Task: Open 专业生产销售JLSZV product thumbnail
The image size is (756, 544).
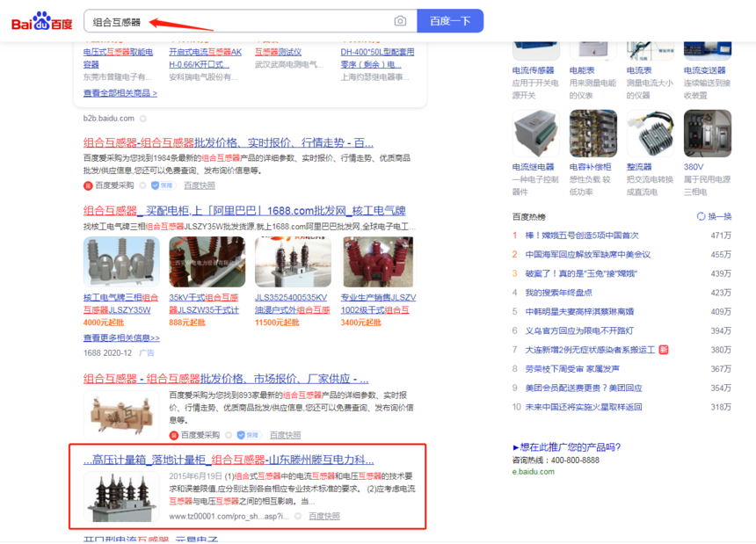Action: [379, 262]
